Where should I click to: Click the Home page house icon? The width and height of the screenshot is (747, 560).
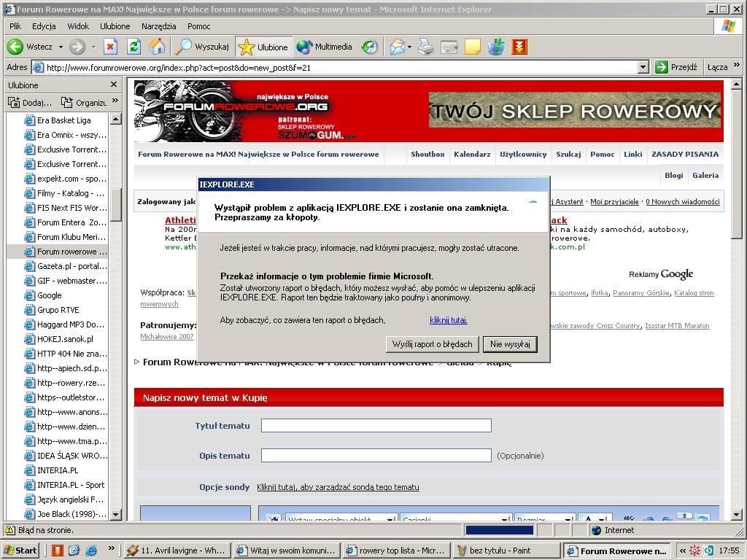pyautogui.click(x=157, y=47)
